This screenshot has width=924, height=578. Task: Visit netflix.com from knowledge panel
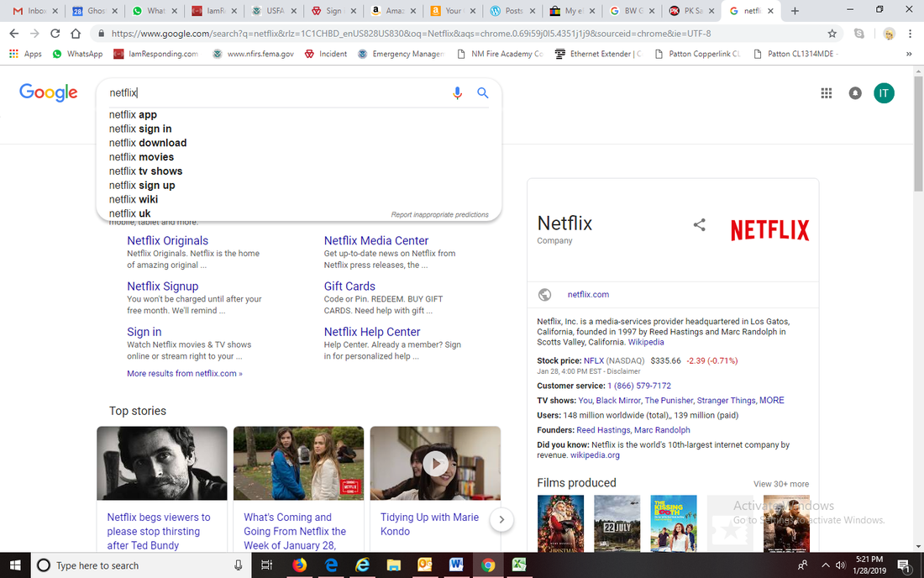click(588, 295)
